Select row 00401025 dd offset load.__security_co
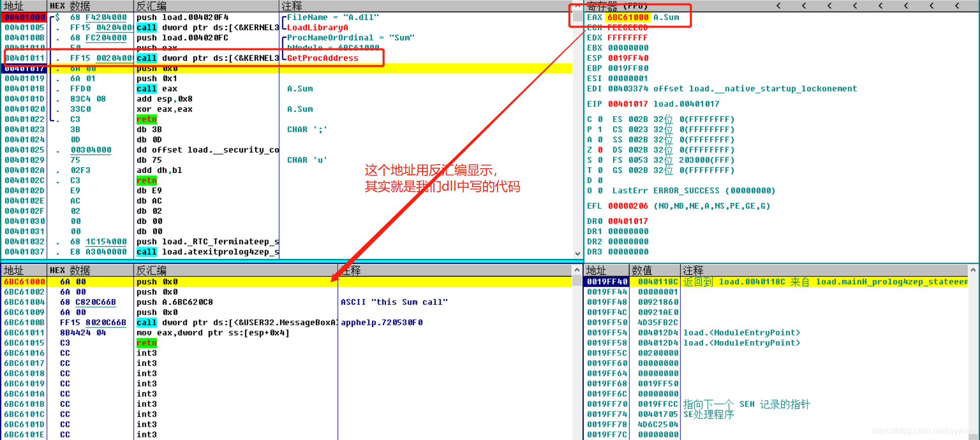 (287, 150)
